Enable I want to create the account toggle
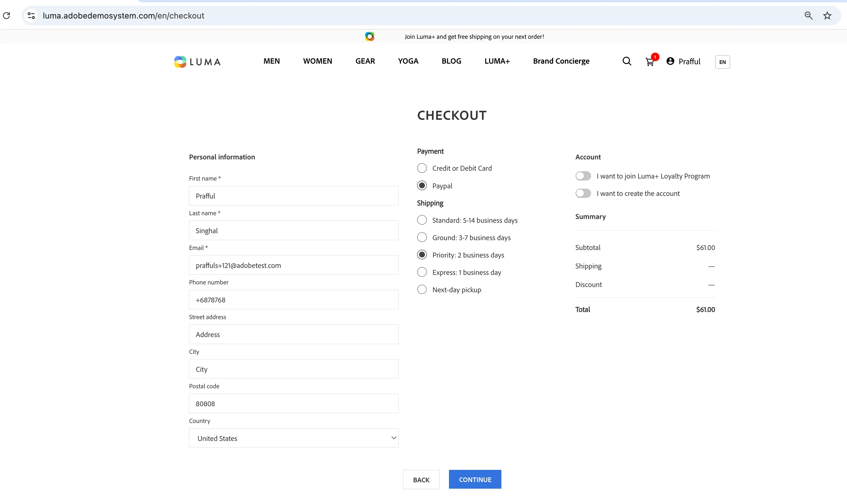Image resolution: width=847 pixels, height=504 pixels. coord(583,193)
